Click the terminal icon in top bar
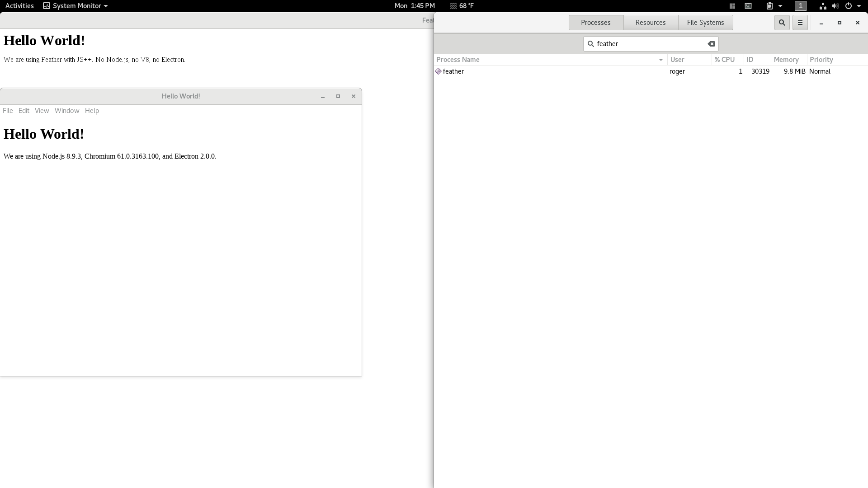The image size is (868, 488). [x=748, y=6]
